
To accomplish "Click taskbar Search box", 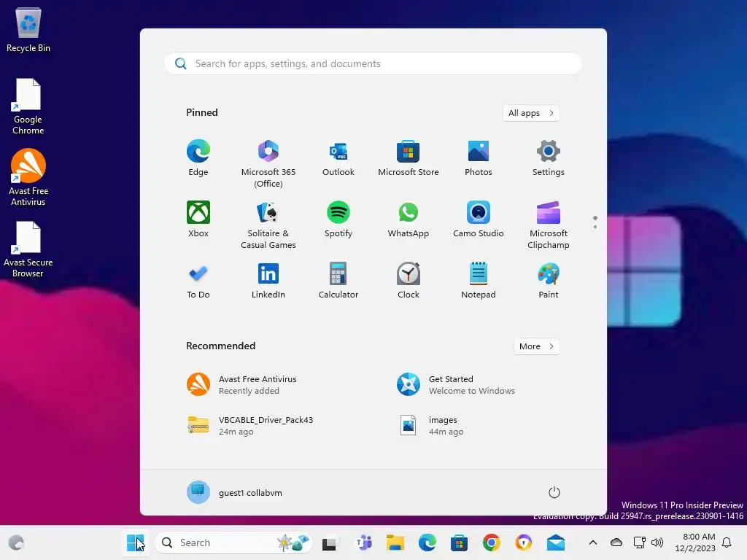I will [233, 542].
